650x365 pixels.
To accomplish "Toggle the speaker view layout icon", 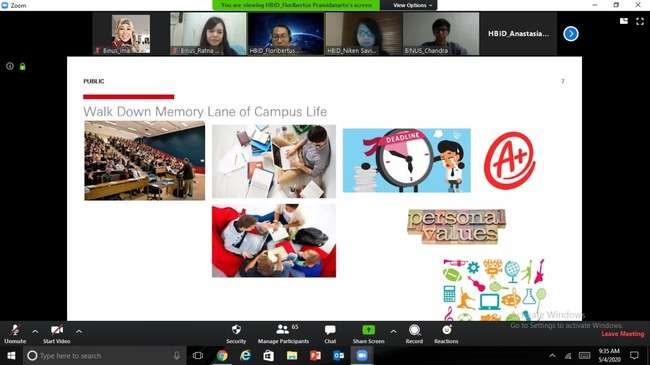I will tap(623, 21).
